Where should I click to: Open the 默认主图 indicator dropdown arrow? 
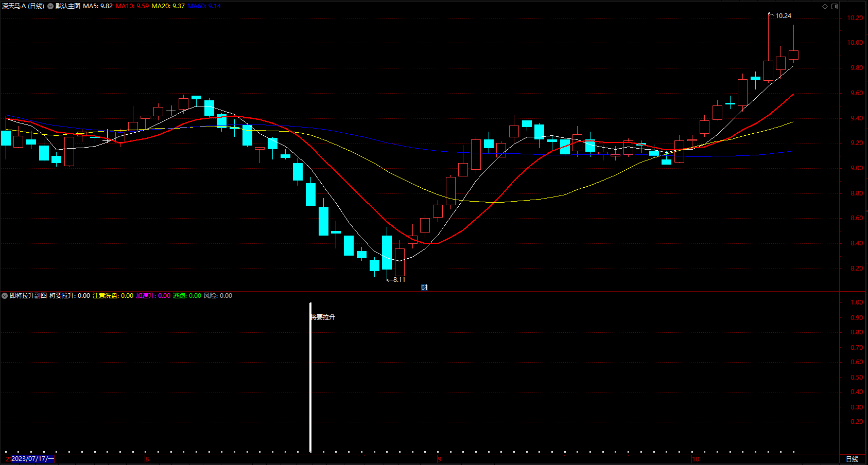click(x=50, y=6)
